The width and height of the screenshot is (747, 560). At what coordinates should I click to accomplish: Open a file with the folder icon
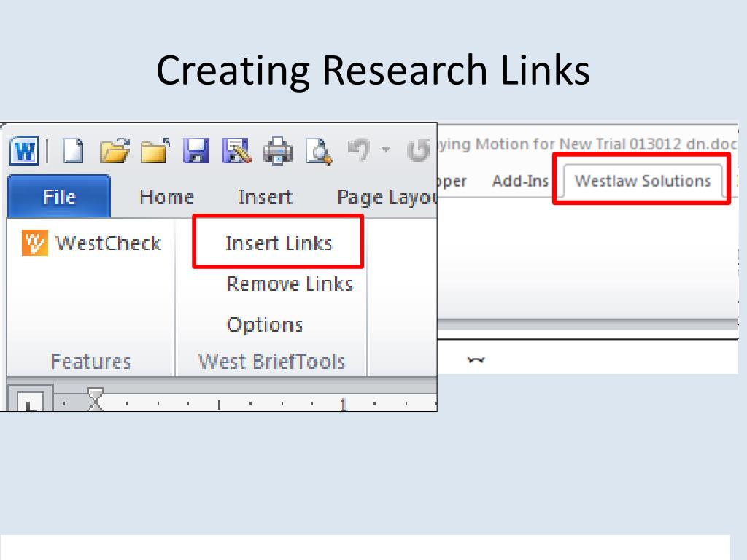point(115,151)
